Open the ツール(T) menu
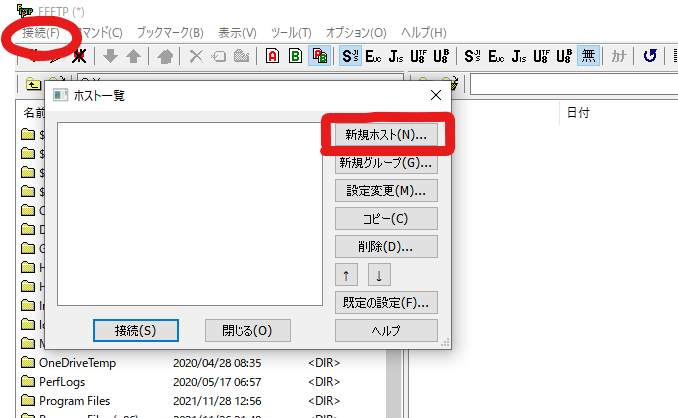This screenshot has height=418, width=678. click(291, 32)
